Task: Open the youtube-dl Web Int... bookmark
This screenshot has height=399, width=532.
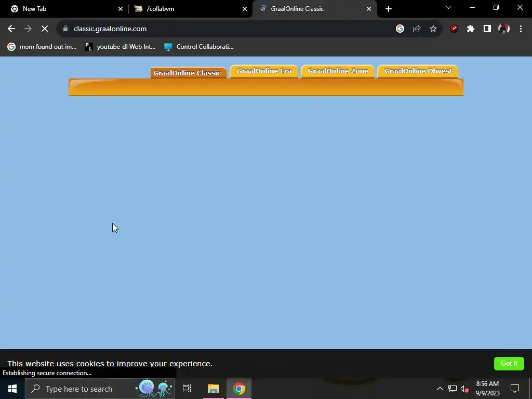Action: click(121, 47)
